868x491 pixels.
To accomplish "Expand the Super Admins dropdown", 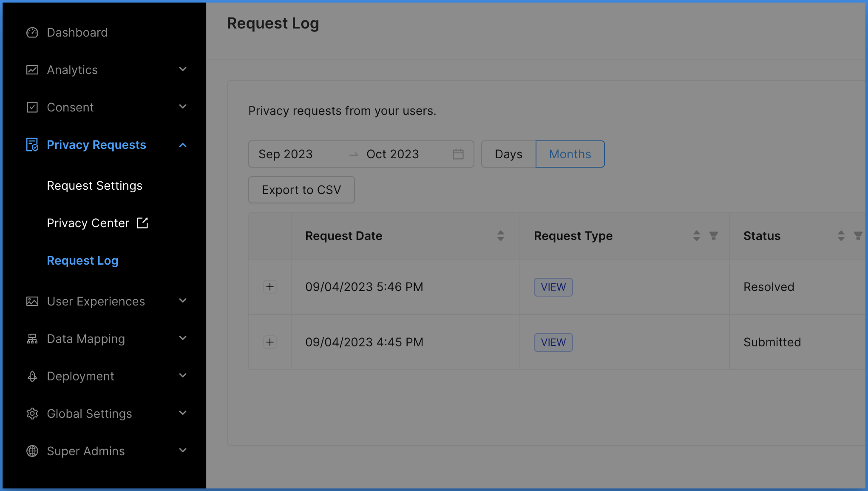I will pyautogui.click(x=107, y=451).
